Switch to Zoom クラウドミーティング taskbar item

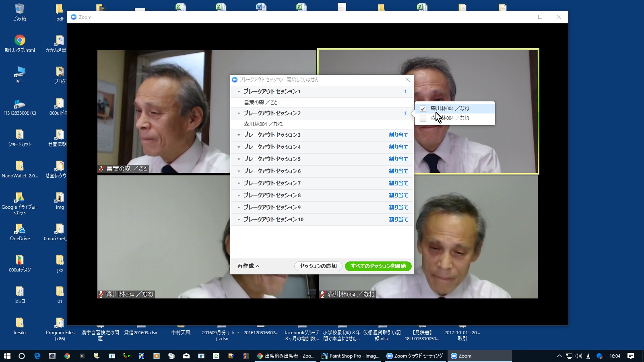tap(415, 356)
